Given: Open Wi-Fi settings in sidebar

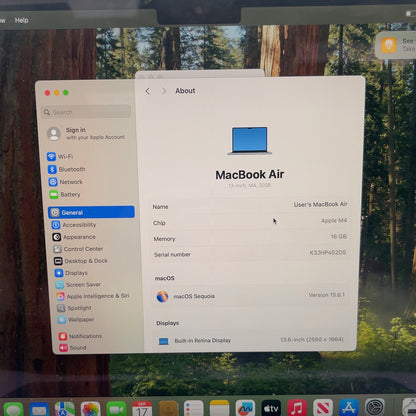Looking at the screenshot, I should point(60,156).
